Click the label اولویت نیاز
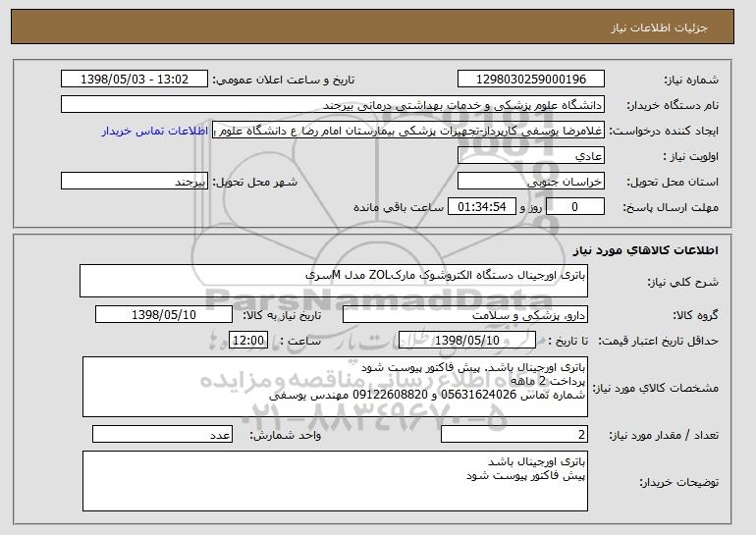This screenshot has width=756, height=535. pos(691,157)
